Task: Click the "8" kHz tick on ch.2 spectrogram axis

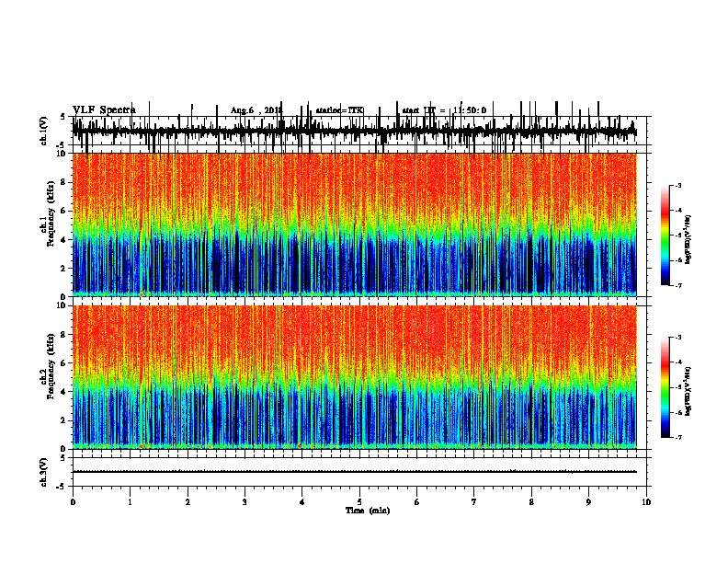Action: 64,335
